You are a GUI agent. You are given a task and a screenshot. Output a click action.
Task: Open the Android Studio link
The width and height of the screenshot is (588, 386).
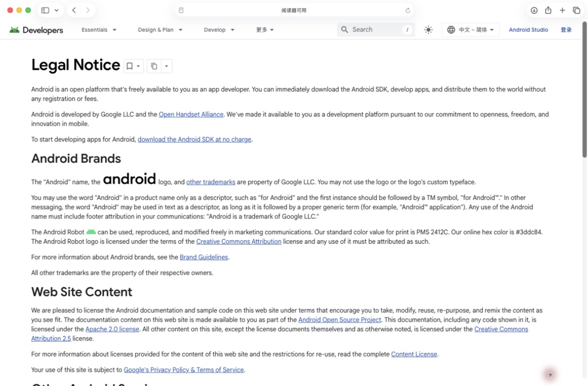[528, 30]
